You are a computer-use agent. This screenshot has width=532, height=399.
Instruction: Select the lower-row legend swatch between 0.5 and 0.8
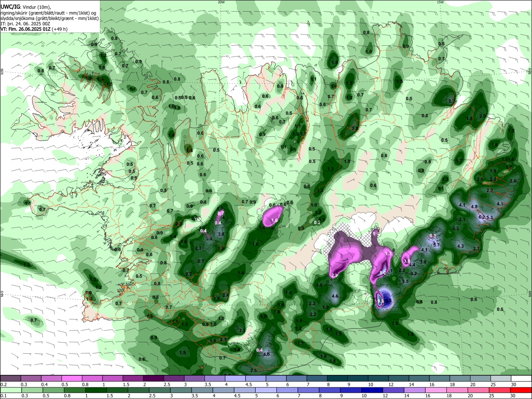click(x=53, y=390)
